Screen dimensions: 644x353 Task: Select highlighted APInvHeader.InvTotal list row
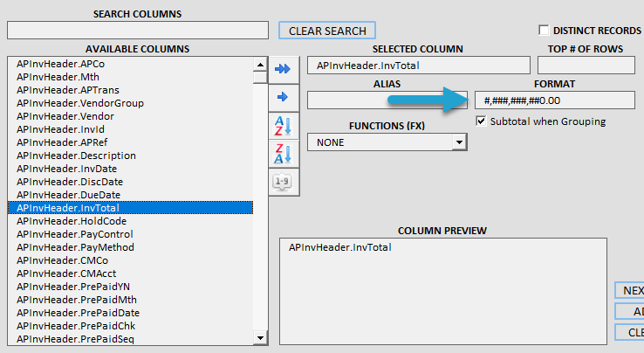[x=131, y=208]
